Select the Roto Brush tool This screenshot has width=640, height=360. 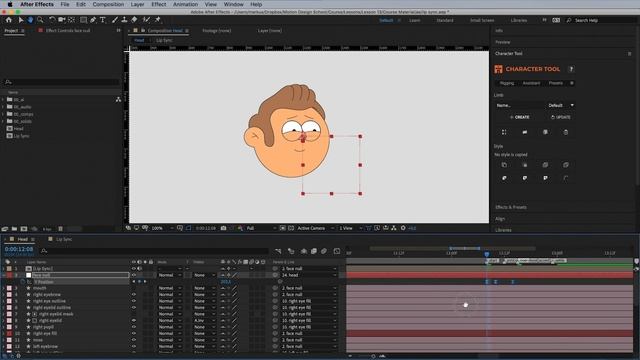[147, 20]
